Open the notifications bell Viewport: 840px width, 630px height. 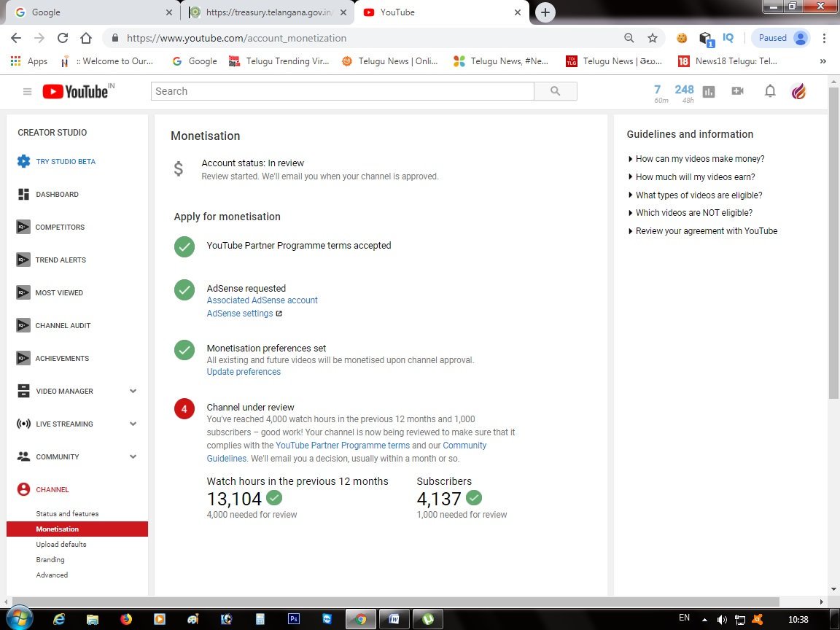pos(770,91)
